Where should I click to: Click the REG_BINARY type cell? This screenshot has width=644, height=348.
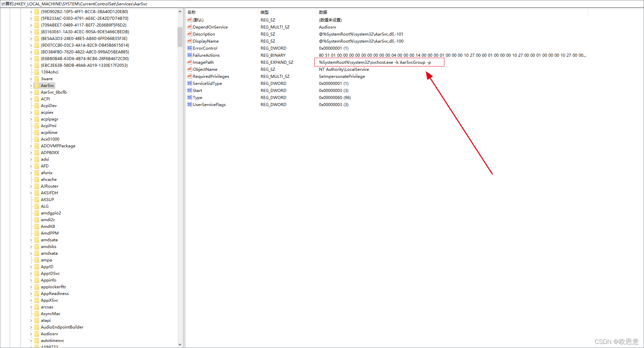coord(273,55)
